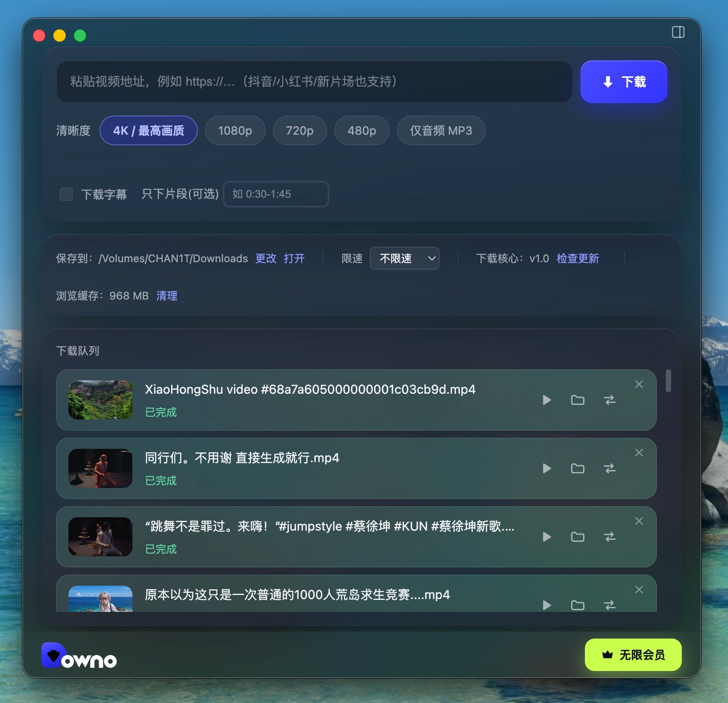This screenshot has width=728, height=703.
Task: Open the 无限会员 membership button
Action: point(633,655)
